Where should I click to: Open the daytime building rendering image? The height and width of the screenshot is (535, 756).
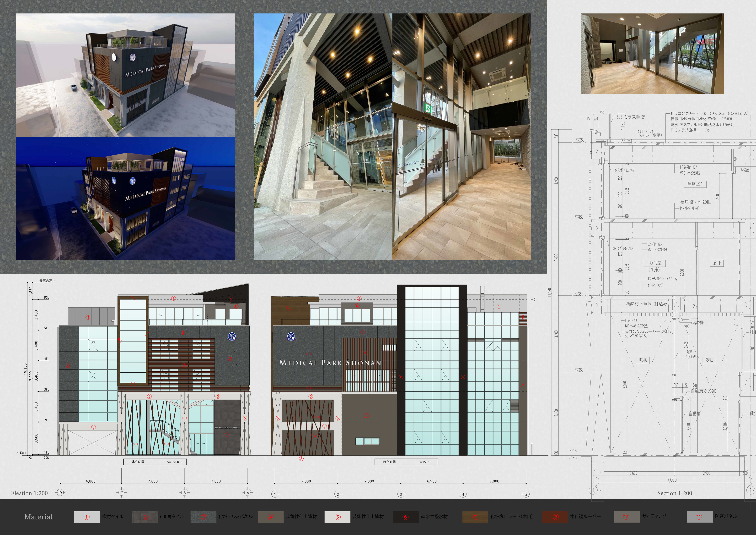point(125,75)
